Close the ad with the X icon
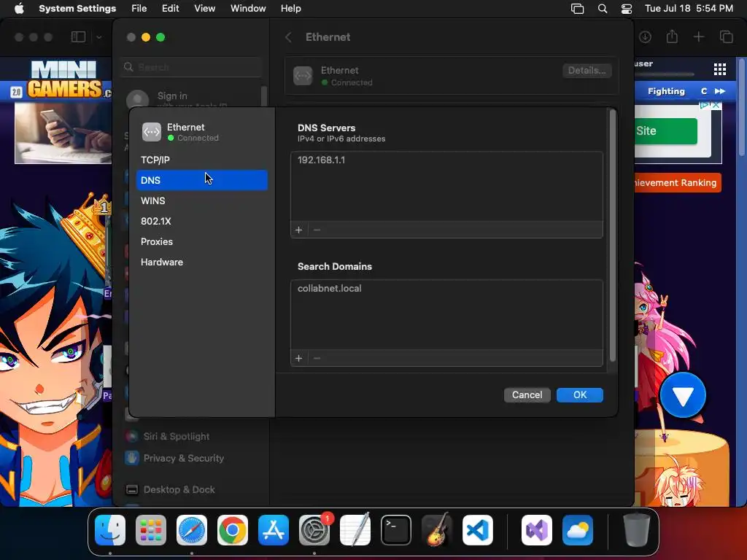The height and width of the screenshot is (560, 747). 716,105
